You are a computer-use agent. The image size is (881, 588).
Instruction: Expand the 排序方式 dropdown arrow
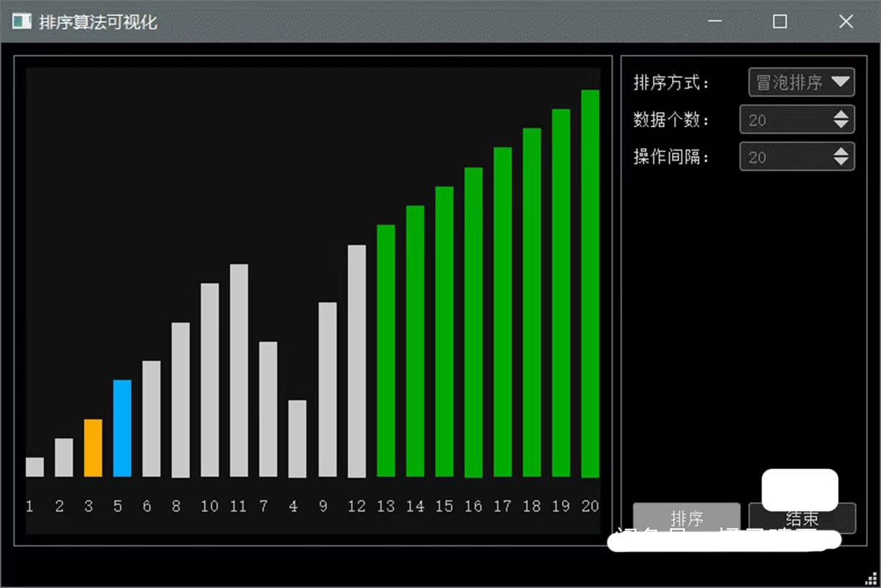840,82
